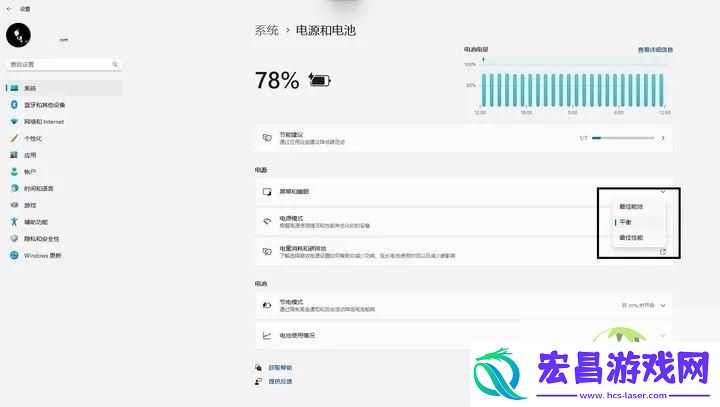The image size is (720, 407).
Task: Select 平衡 in power mode list
Action: [x=639, y=222]
